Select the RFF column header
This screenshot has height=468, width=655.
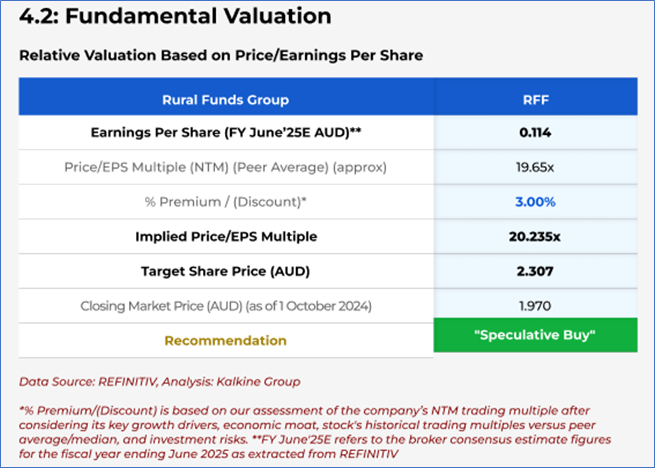click(x=535, y=99)
